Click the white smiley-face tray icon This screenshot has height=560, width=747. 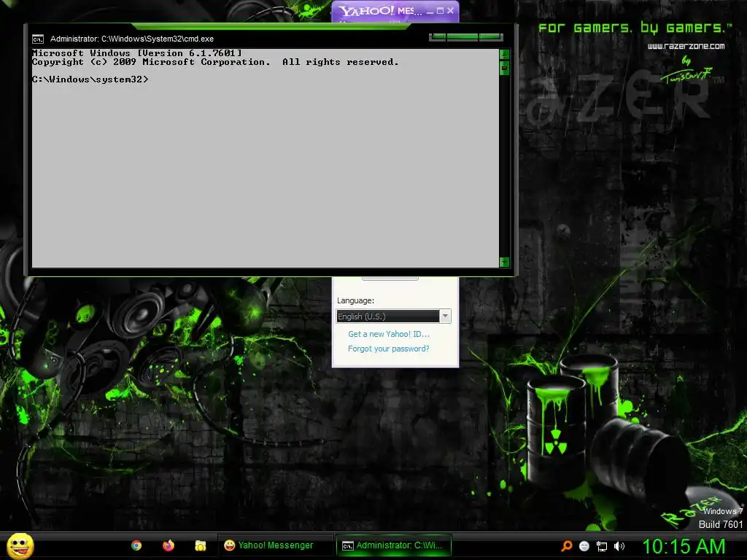(584, 546)
